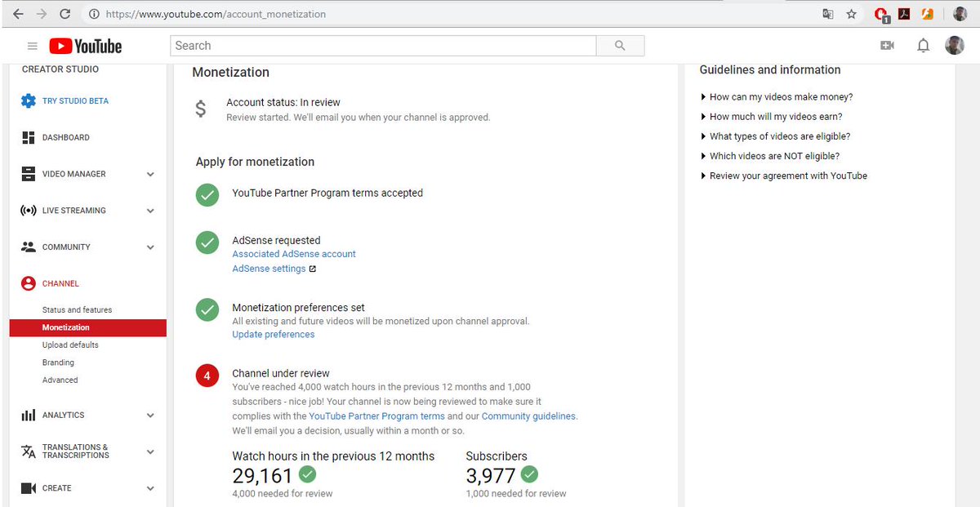This screenshot has width=980, height=507.
Task: View site information icon in the address bar
Action: tap(93, 14)
